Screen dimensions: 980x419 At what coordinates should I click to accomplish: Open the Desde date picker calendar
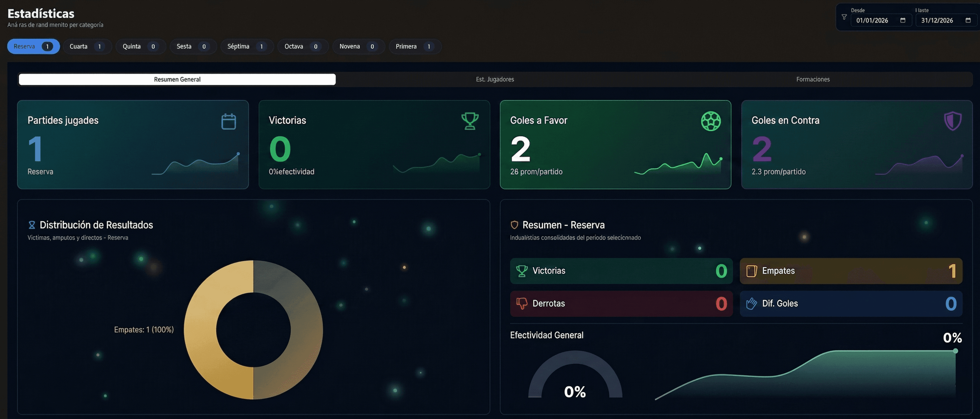(903, 20)
